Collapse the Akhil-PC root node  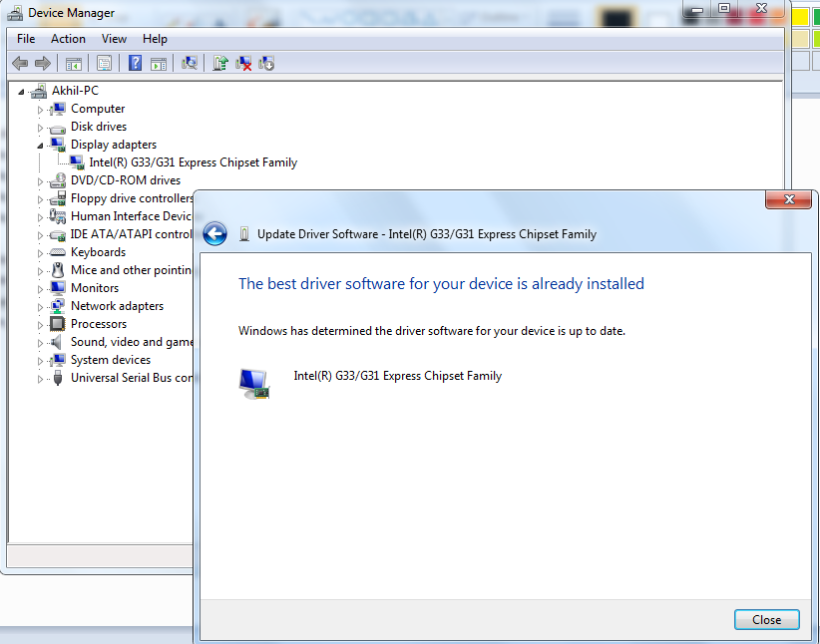21,92
